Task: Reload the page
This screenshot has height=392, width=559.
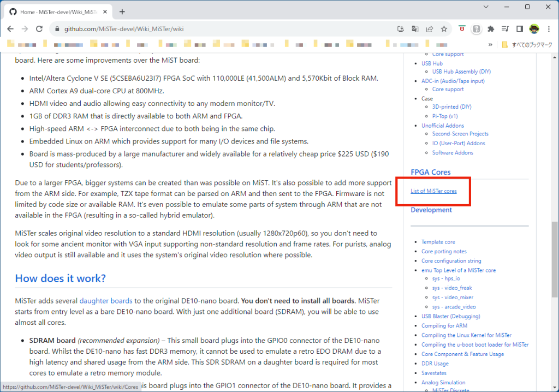Action: (39, 29)
